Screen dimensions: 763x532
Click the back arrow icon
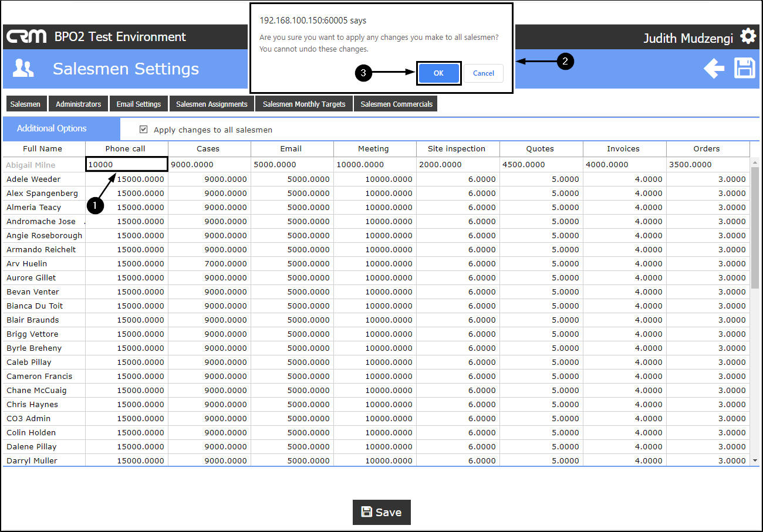tap(714, 69)
